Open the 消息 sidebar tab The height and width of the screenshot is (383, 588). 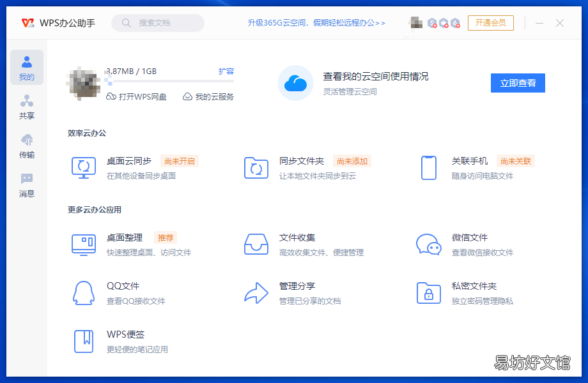(x=27, y=185)
